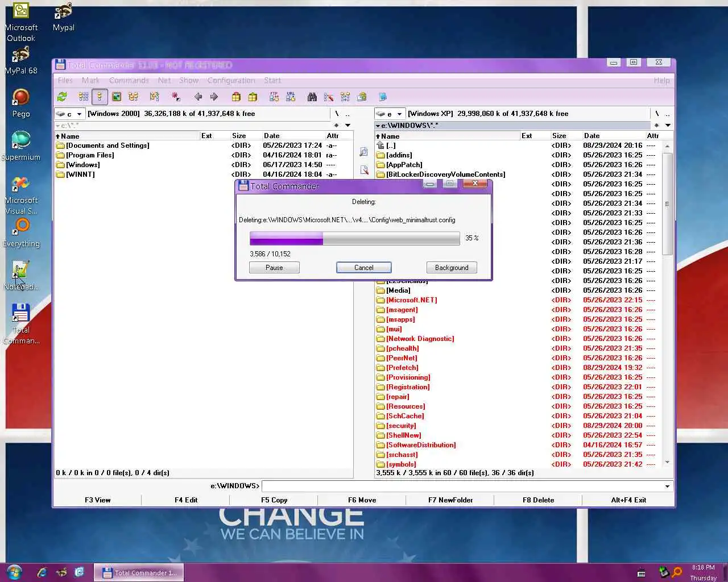Select the [SoftwareDistribution] folder
Image resolution: width=728 pixels, height=582 pixels.
pyautogui.click(x=421, y=445)
